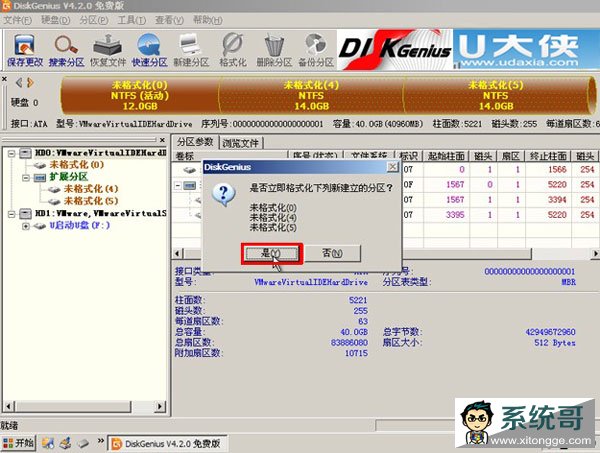Select the 未格式化(4) 14.0GB partition bar
This screenshot has height=453, width=600.
pos(311,95)
